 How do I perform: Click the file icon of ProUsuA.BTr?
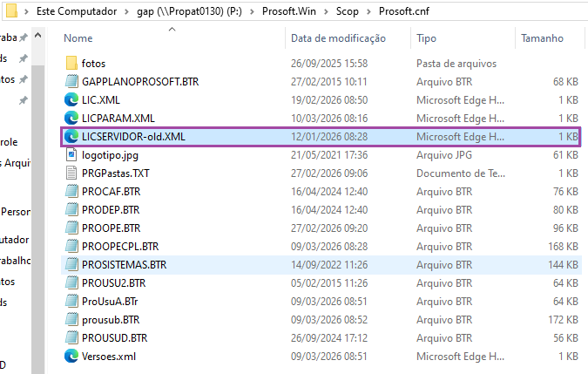[x=71, y=302]
